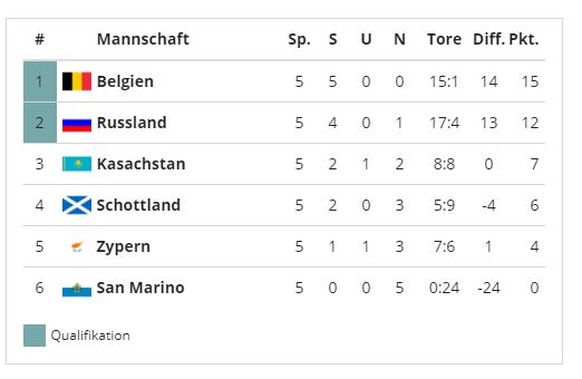Click the Pkt. column header
This screenshot has width=582, height=379.
click(x=524, y=39)
